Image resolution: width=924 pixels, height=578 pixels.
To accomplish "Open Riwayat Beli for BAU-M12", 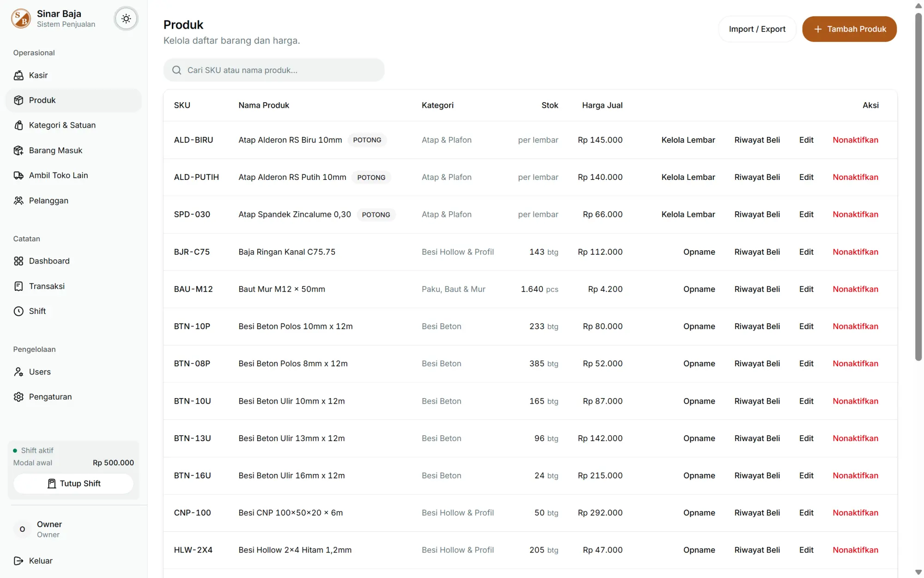I will click(x=757, y=289).
